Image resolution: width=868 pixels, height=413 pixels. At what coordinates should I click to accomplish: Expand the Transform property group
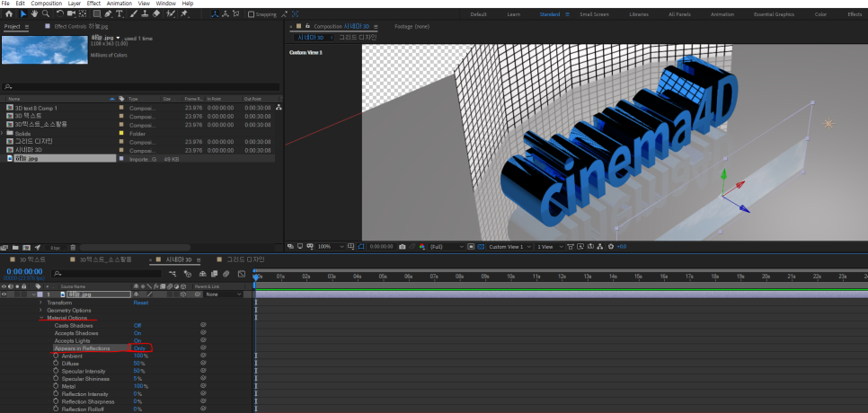[40, 303]
